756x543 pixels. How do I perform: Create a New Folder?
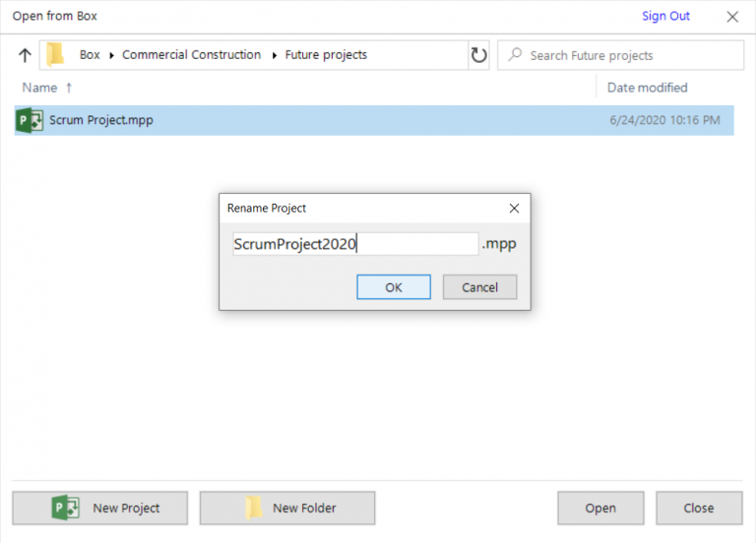[287, 508]
